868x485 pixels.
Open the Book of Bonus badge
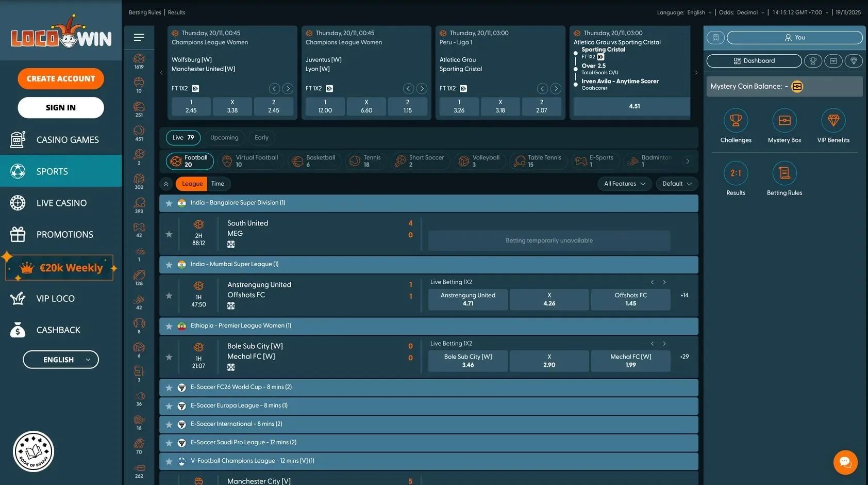click(x=34, y=451)
